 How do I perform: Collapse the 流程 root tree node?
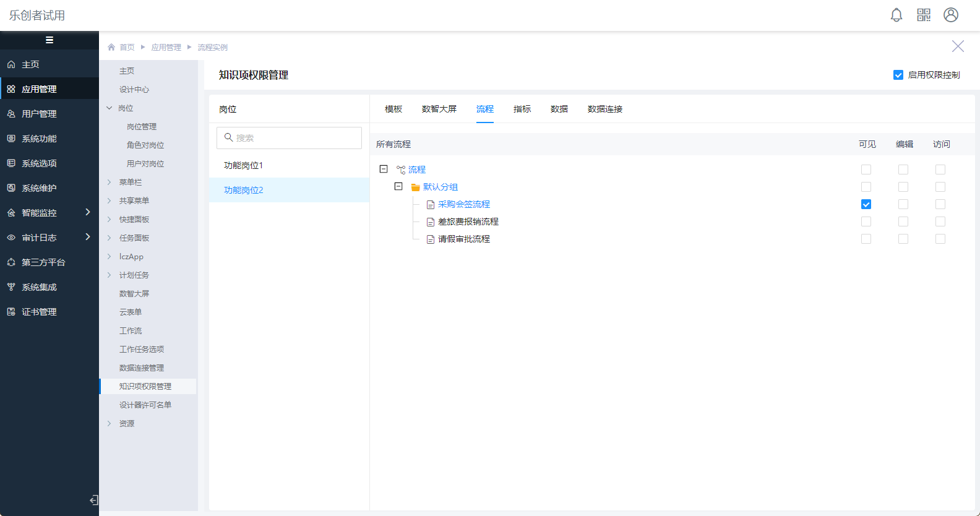tap(384, 169)
